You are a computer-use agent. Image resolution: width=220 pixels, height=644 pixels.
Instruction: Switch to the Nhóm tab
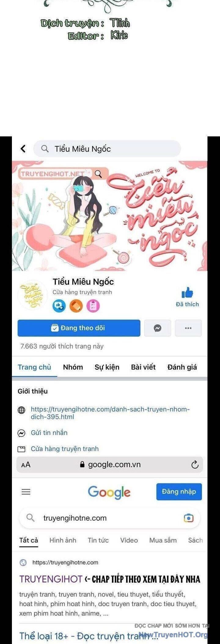click(73, 367)
